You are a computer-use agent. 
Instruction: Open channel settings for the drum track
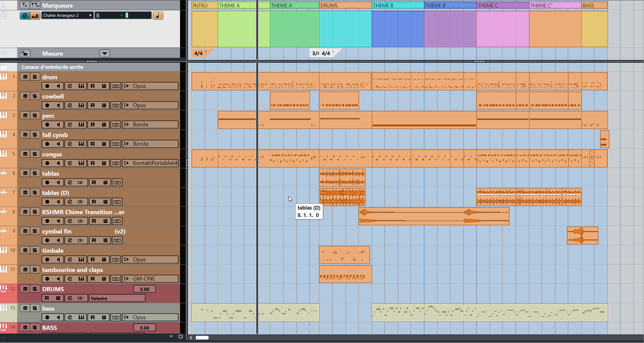tap(70, 86)
